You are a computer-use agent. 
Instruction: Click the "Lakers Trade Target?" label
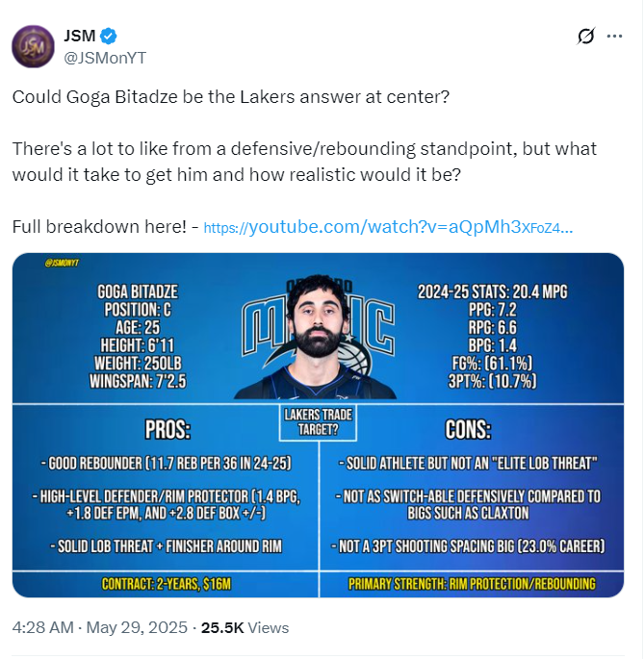pyautogui.click(x=319, y=422)
